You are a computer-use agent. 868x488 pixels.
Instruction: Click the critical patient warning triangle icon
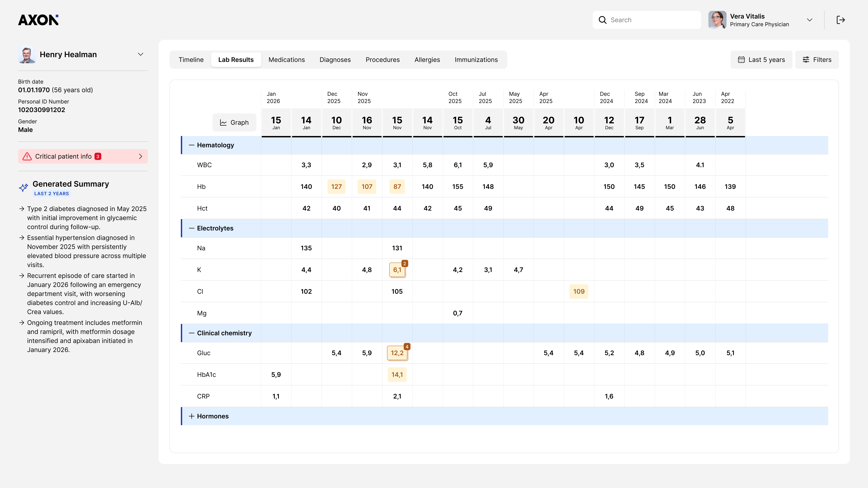[27, 156]
